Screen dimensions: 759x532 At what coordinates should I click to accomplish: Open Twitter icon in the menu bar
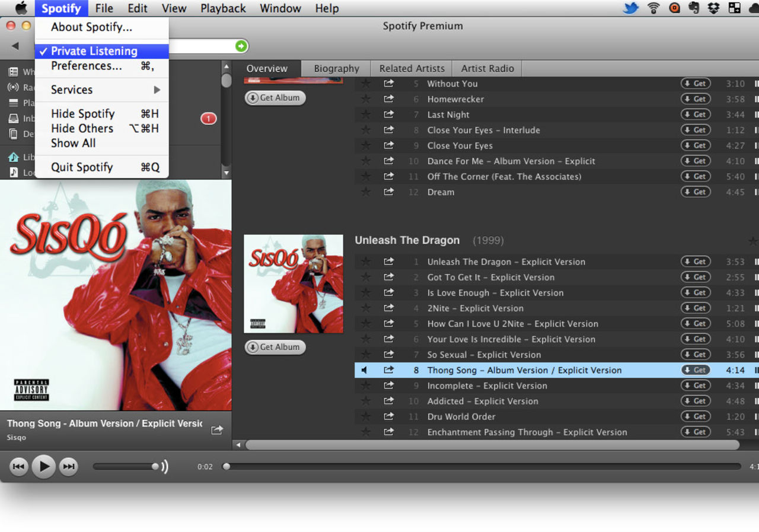pos(630,8)
